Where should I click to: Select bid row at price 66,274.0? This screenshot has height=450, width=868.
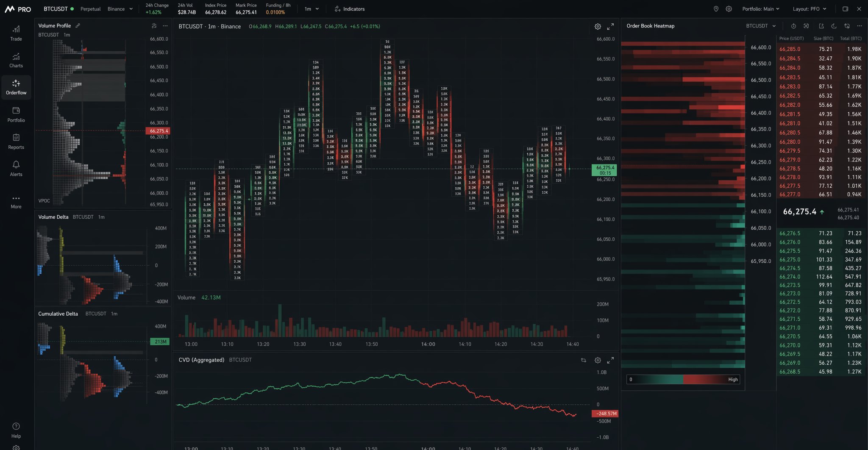click(821, 277)
